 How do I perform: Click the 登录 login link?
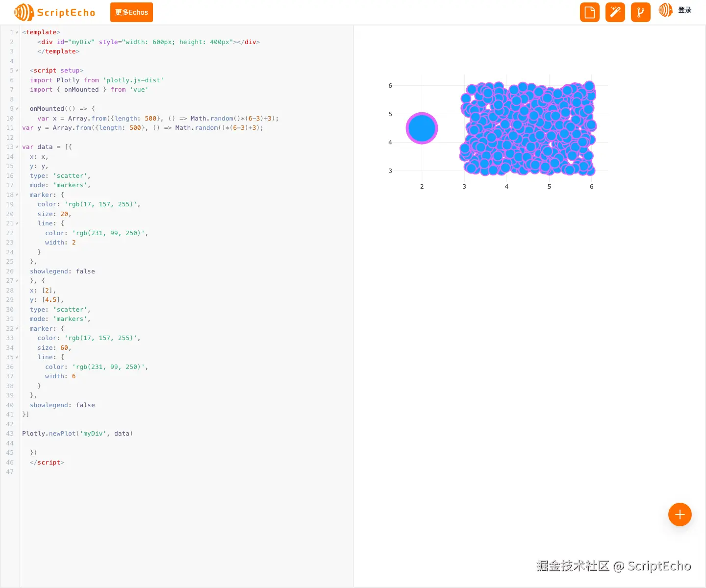coord(685,10)
